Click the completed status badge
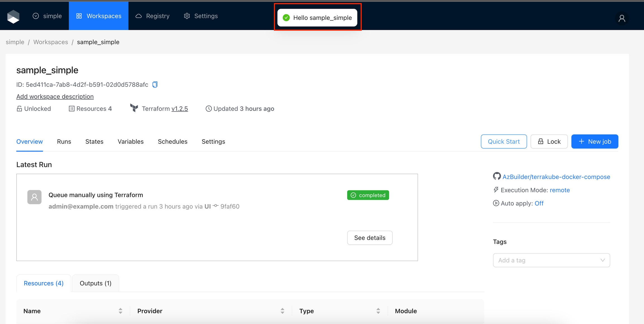This screenshot has height=324, width=644. [368, 195]
